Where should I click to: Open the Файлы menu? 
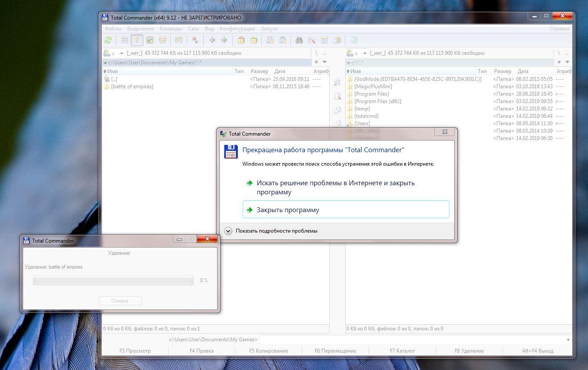click(113, 29)
